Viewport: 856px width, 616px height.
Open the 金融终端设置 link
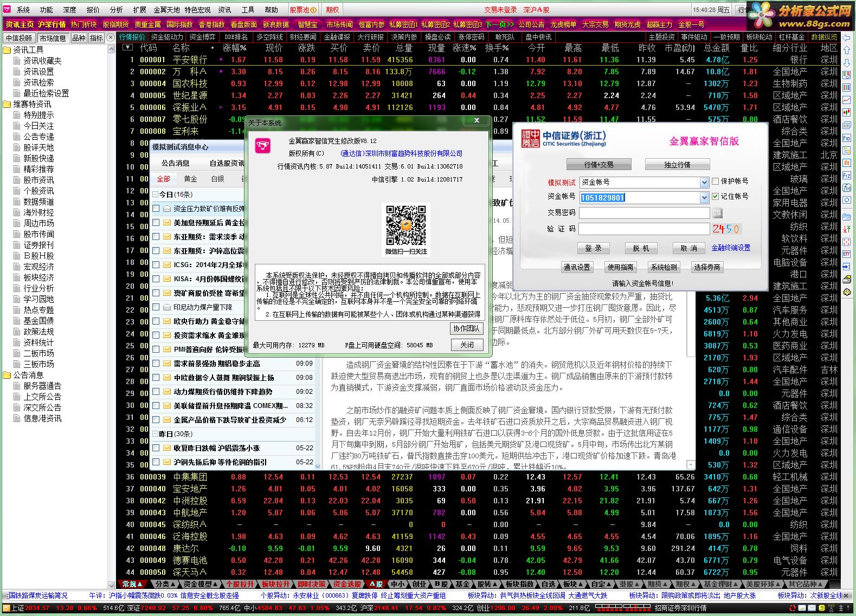click(x=731, y=248)
